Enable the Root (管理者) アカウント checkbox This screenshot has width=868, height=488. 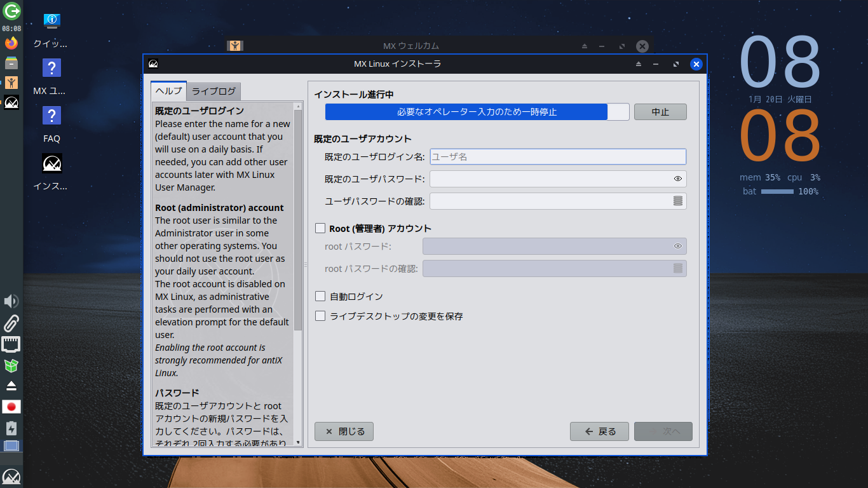[320, 228]
